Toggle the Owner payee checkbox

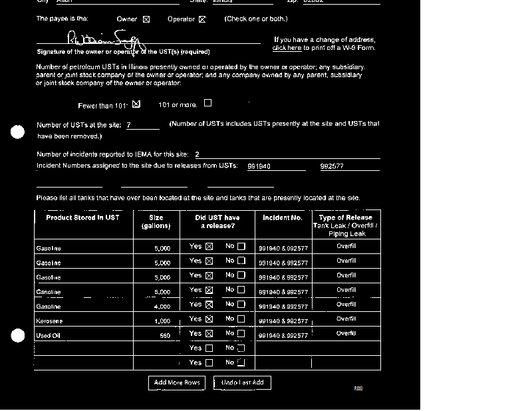click(146, 19)
